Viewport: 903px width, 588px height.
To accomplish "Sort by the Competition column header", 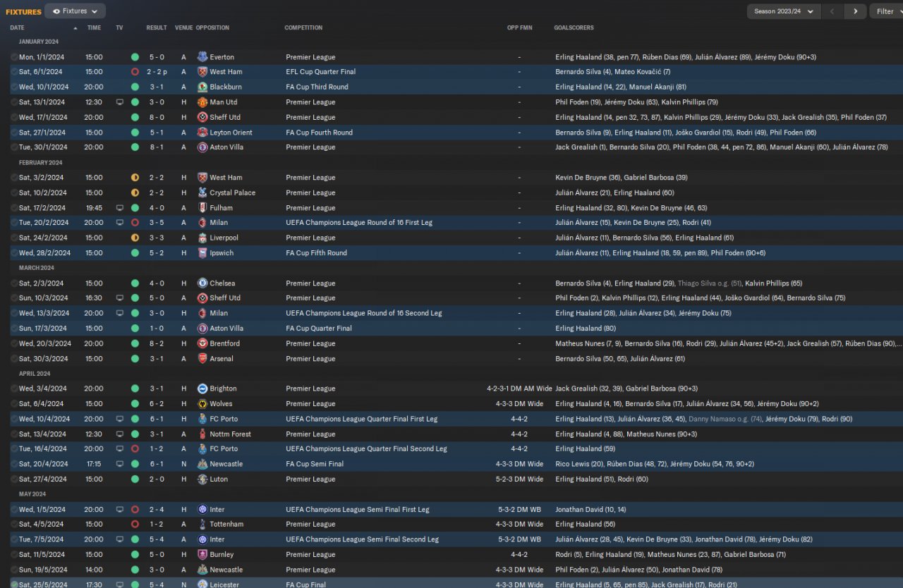I will [x=303, y=28].
